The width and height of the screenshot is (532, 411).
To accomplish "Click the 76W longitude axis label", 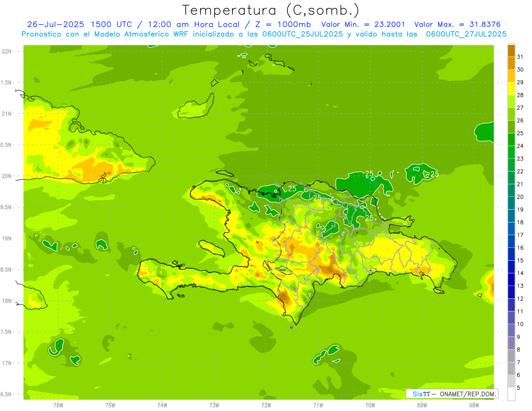I will pyautogui.click(x=58, y=405).
